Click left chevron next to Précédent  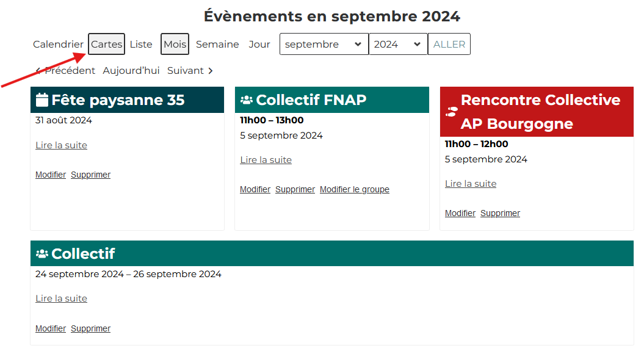38,71
